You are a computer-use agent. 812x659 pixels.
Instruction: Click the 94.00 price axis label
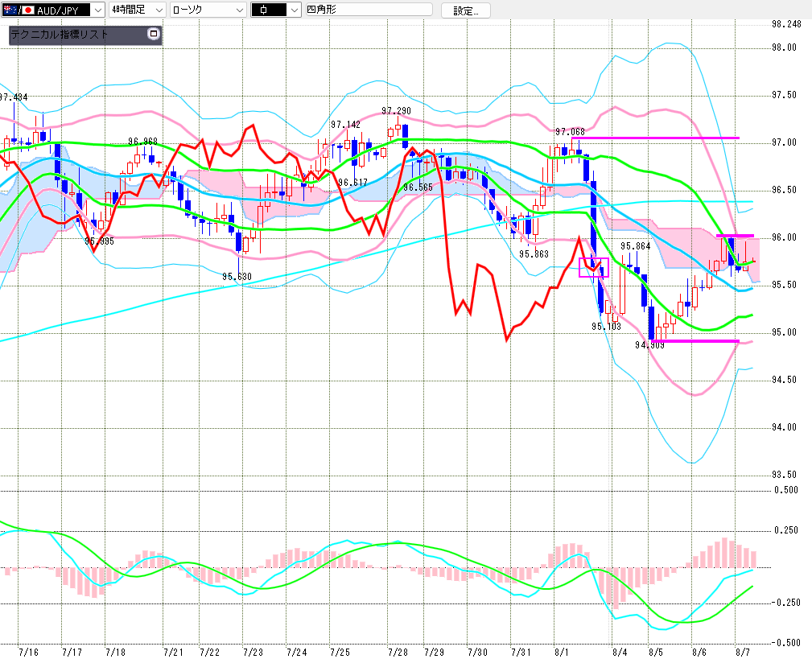784,427
